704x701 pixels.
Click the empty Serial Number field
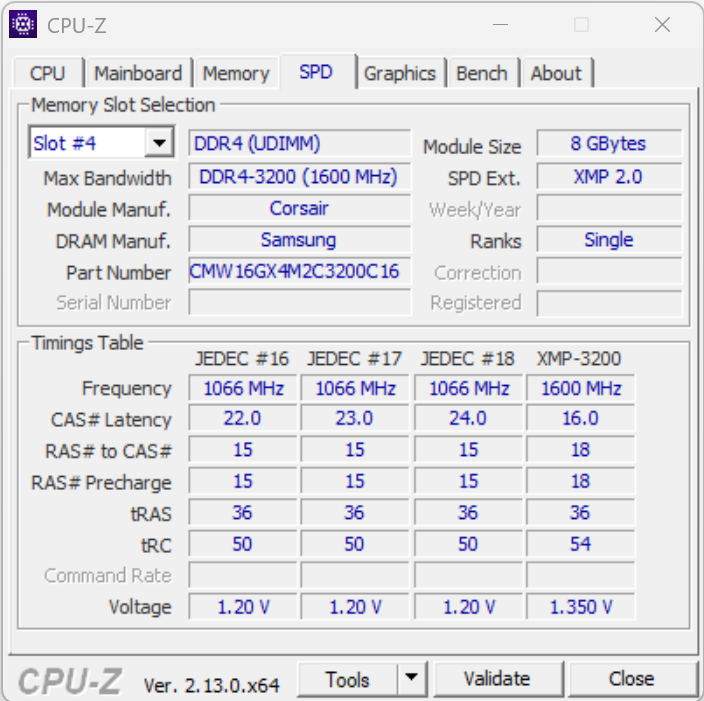click(x=299, y=302)
